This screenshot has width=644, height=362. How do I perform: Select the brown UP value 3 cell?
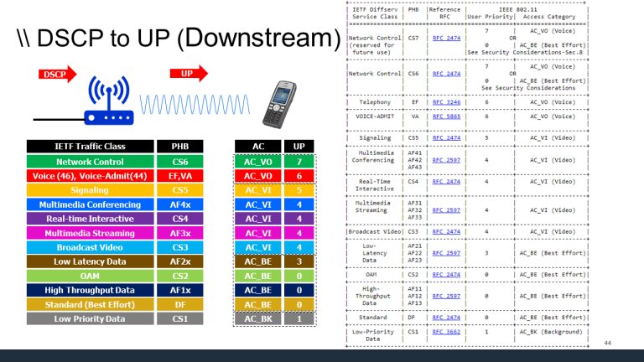pyautogui.click(x=299, y=261)
